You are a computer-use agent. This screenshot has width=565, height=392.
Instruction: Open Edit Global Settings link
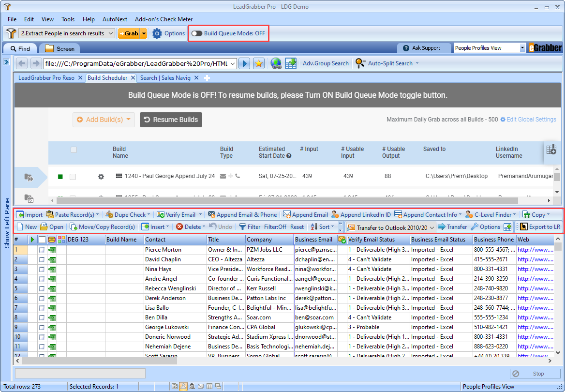[x=528, y=120]
